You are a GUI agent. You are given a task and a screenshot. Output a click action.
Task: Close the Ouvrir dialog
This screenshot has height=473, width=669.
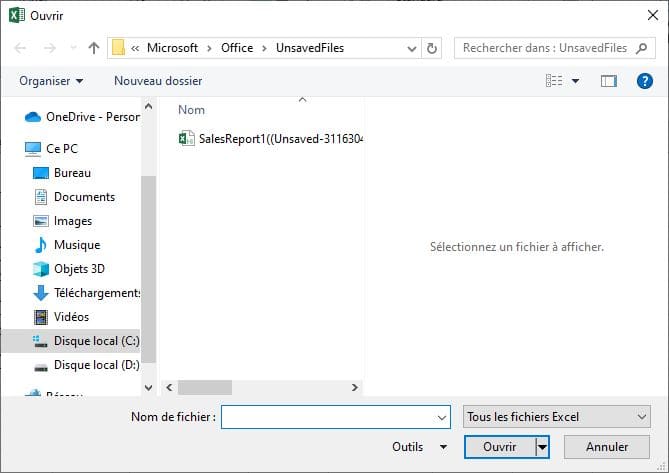[652, 15]
